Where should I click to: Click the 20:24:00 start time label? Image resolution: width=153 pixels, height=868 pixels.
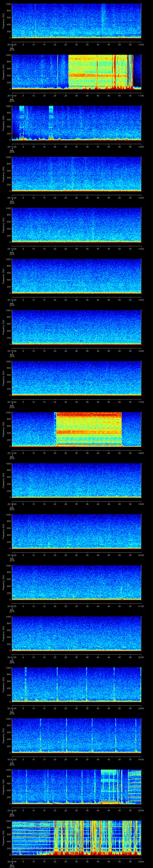coord(12,810)
